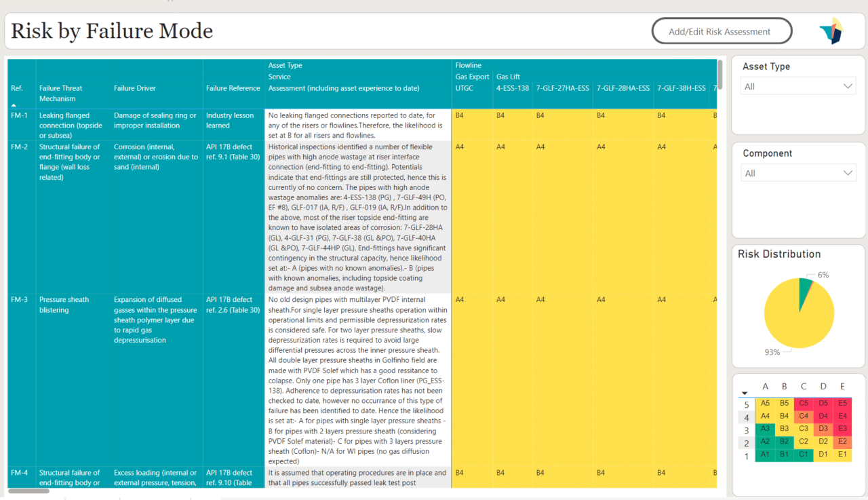Click the orange C4 risk matrix cell

(x=804, y=416)
